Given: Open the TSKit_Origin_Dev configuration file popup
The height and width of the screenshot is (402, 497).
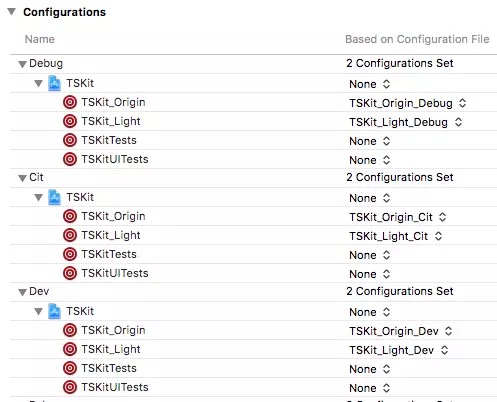Looking at the screenshot, I should click(401, 331).
